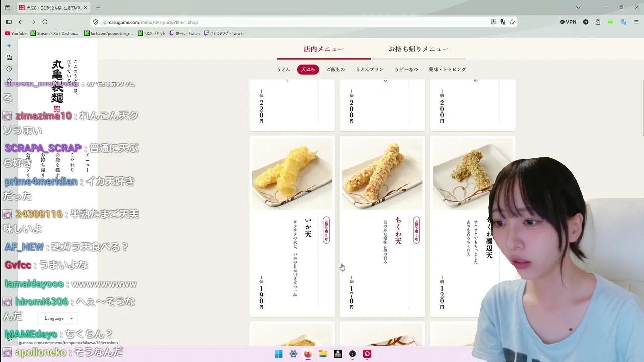
Task: Switch to the 店内メニュー tab
Action: 324,49
